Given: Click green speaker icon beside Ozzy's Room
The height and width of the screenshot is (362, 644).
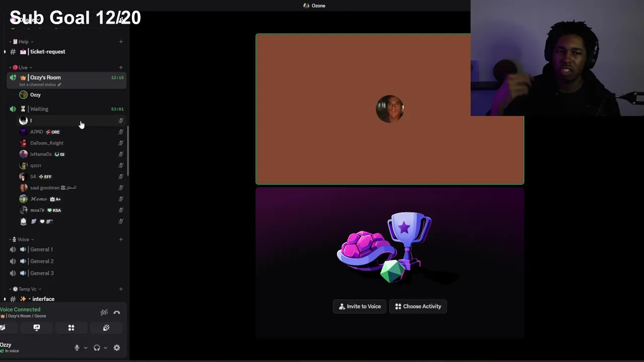Looking at the screenshot, I should (13, 77).
